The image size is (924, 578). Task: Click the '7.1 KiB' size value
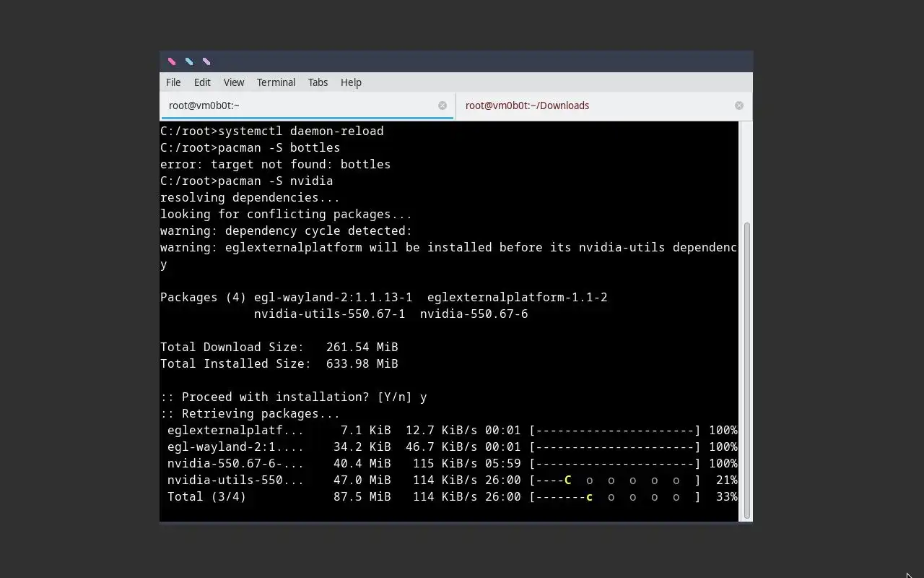366,431
